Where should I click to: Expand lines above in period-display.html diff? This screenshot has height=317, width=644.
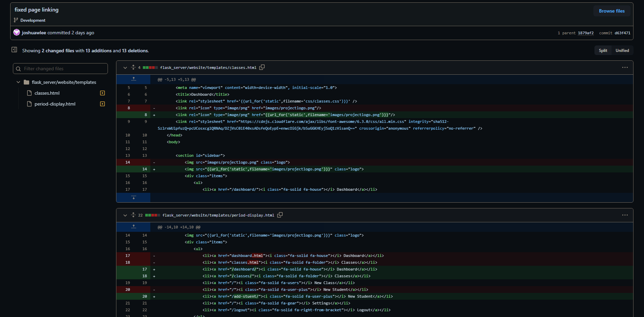(134, 227)
